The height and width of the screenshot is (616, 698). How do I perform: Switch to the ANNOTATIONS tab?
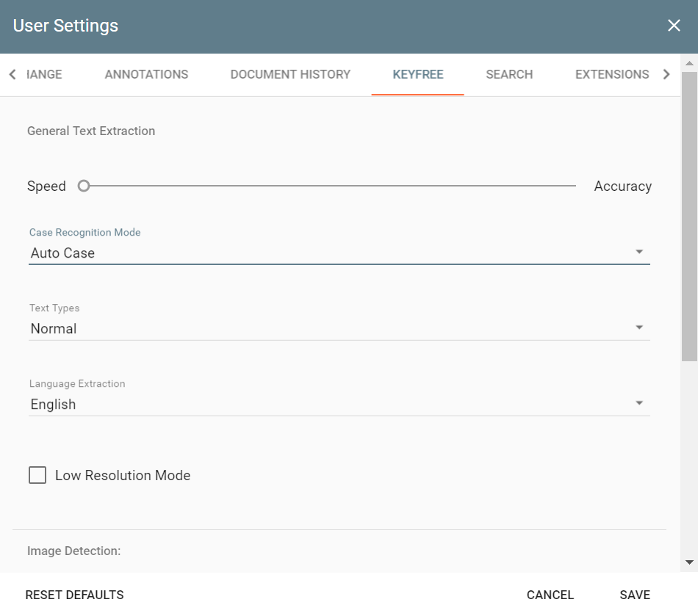(x=145, y=74)
